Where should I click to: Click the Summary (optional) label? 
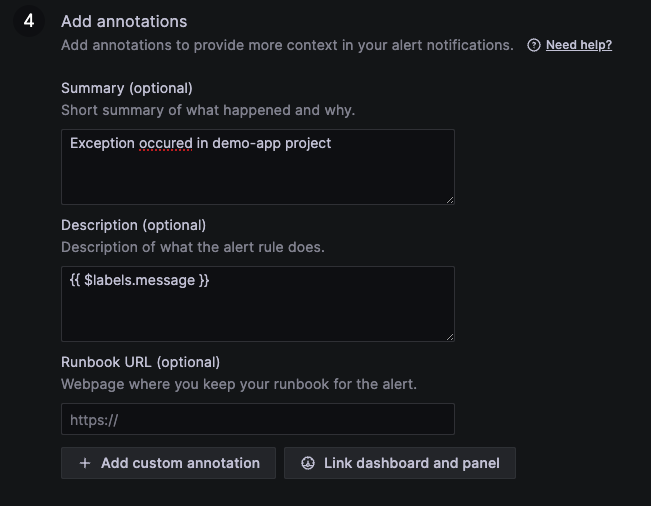(x=127, y=88)
